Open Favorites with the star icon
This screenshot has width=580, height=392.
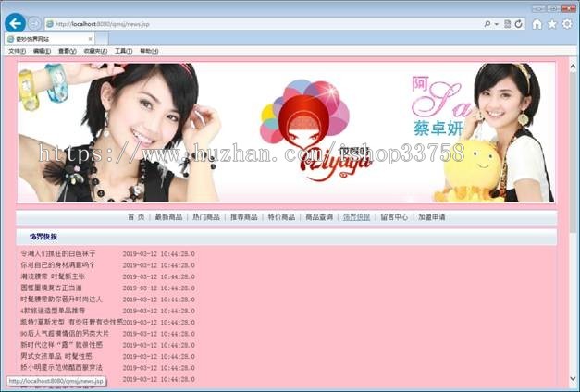pos(552,24)
